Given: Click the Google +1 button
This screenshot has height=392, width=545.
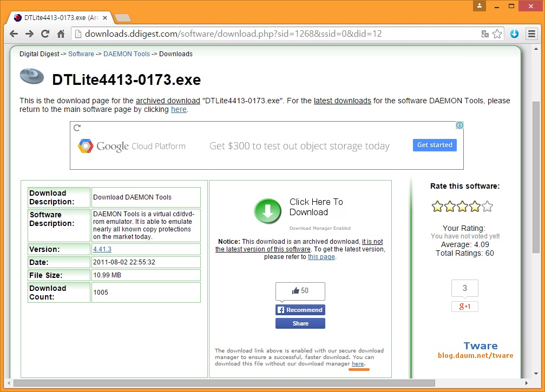Looking at the screenshot, I should point(465,307).
